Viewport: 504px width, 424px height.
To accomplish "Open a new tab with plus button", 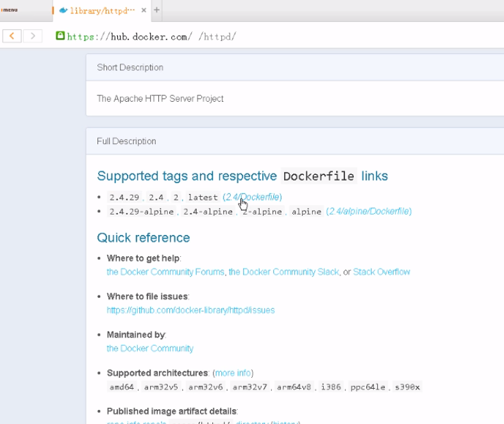I will click(156, 10).
